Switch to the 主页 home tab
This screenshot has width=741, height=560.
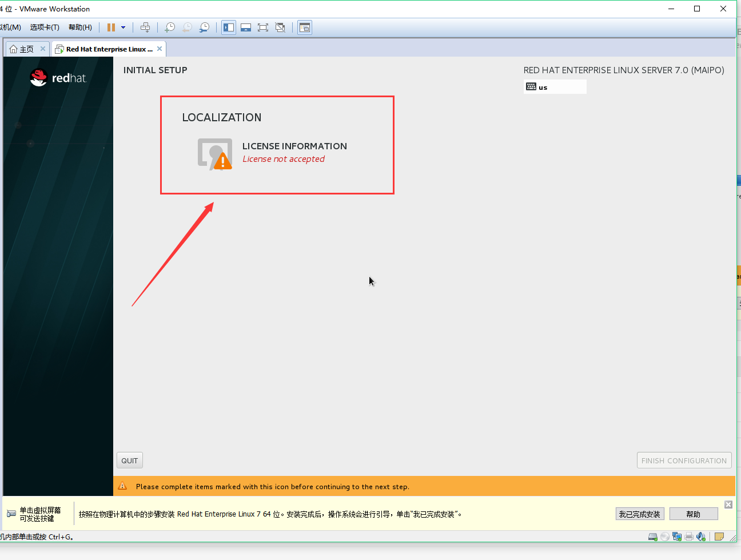click(x=22, y=49)
